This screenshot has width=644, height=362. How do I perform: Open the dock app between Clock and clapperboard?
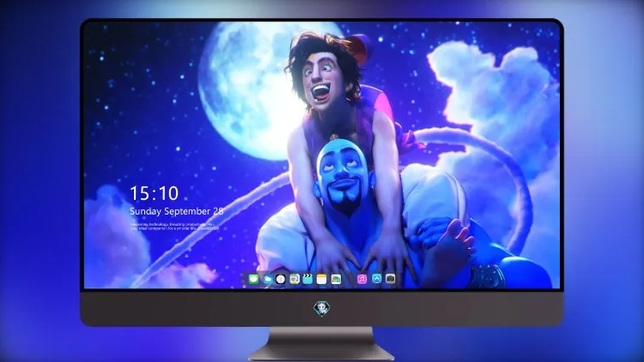pos(295,279)
